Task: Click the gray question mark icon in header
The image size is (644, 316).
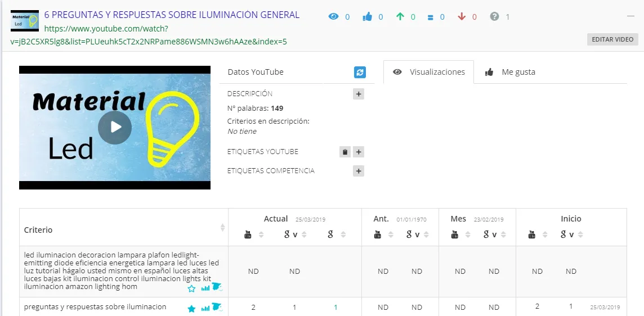Action: [x=494, y=16]
